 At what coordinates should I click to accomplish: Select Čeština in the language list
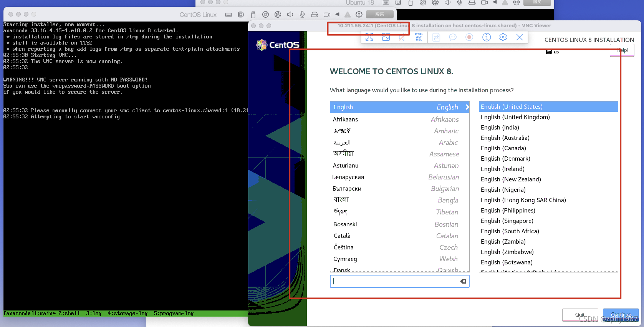pos(399,247)
